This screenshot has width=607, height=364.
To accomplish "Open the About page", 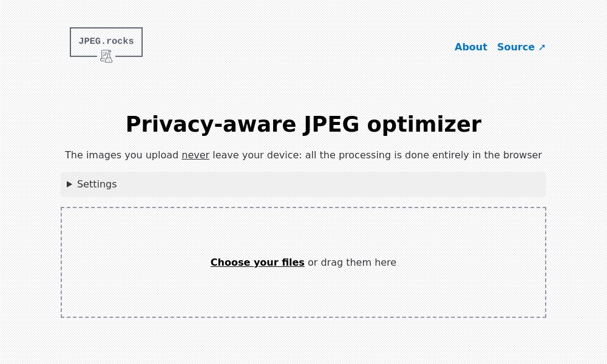I will [x=470, y=47].
